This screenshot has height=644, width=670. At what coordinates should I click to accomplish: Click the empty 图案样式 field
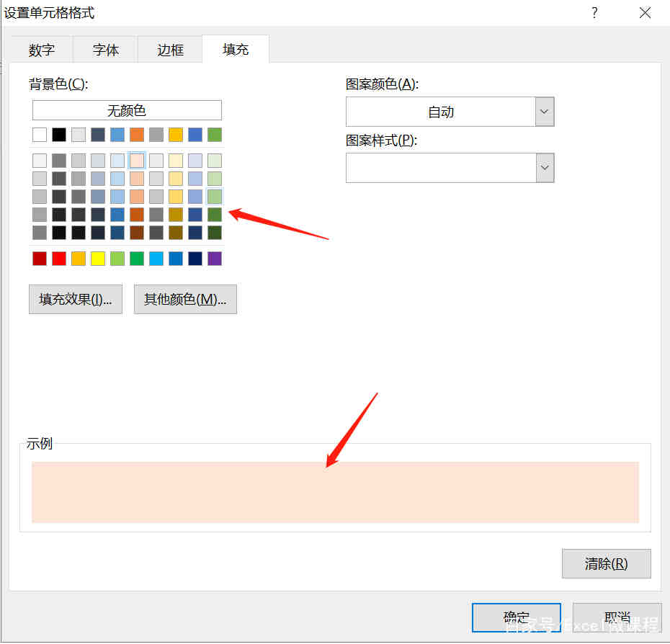(441, 168)
